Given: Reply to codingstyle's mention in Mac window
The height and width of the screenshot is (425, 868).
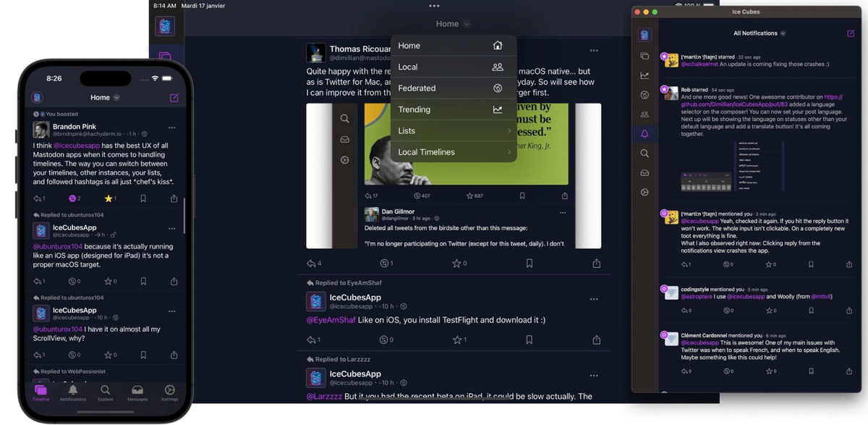Looking at the screenshot, I should click(x=686, y=311).
